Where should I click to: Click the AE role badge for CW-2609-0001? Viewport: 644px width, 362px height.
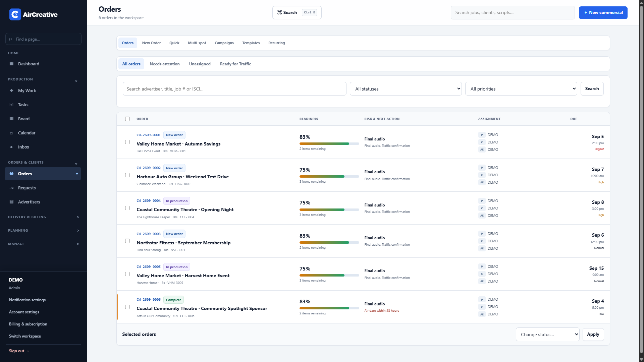[x=482, y=149]
